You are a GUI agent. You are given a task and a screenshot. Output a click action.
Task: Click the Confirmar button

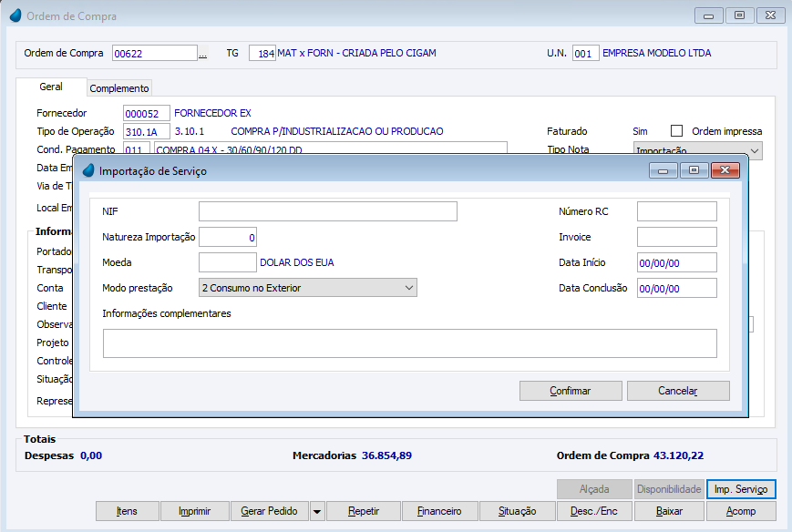point(571,391)
